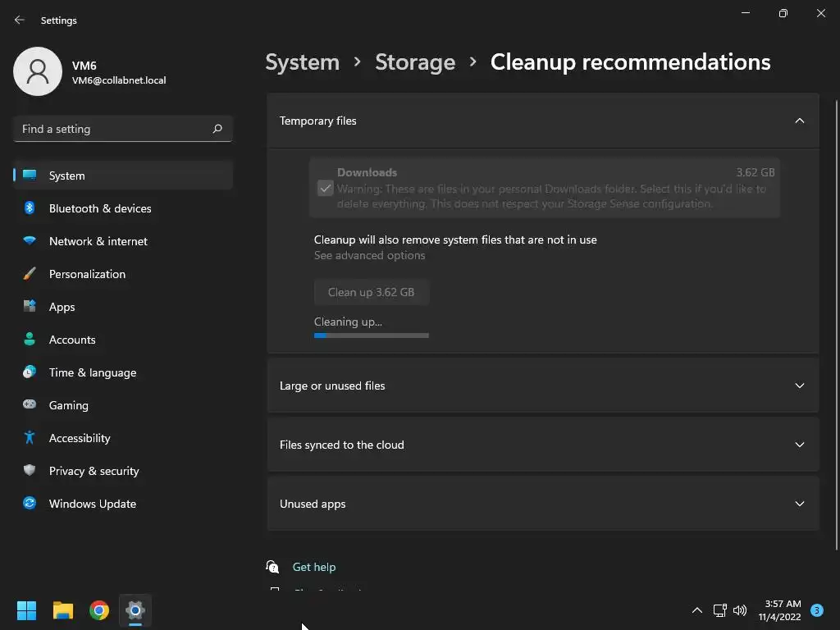Screen dimensions: 840x630
Task: Open Google Chrome from the taskbar
Action: click(x=99, y=610)
